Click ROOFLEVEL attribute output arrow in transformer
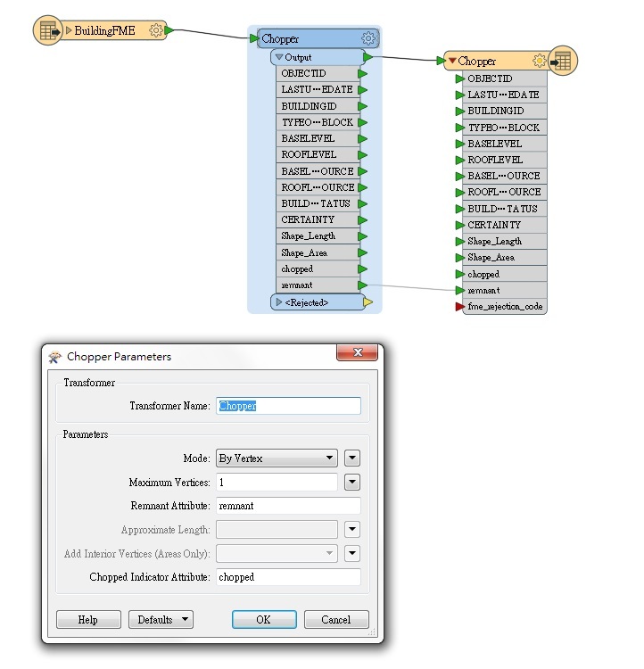The width and height of the screenshot is (644, 669). [363, 155]
